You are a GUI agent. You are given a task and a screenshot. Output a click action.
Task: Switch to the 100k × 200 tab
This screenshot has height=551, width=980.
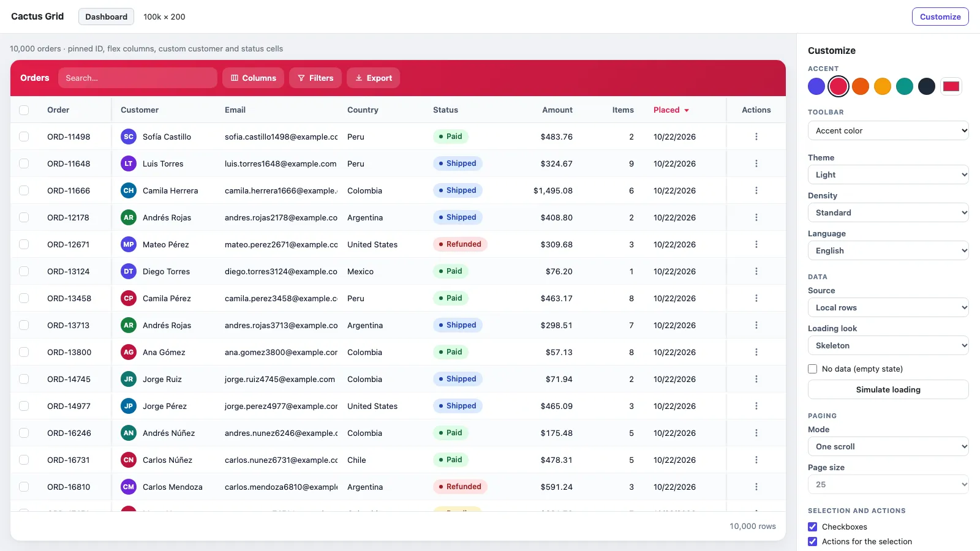pos(164,17)
